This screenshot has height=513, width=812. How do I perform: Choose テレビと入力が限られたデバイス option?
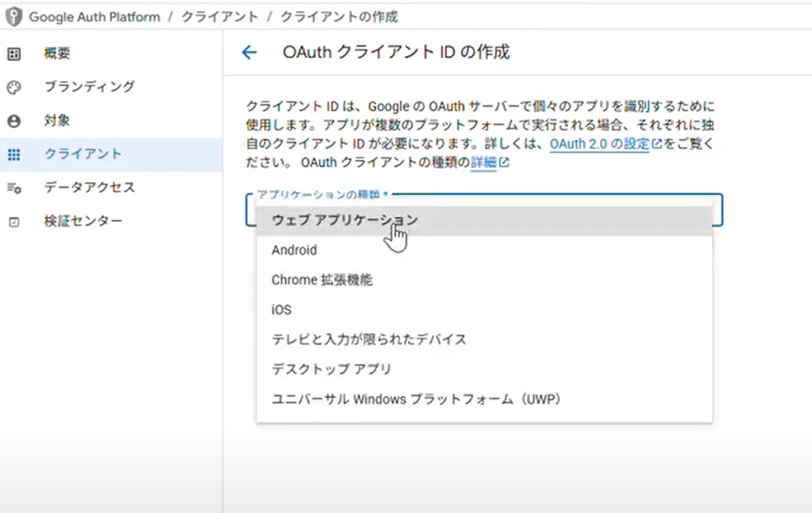[x=484, y=340]
